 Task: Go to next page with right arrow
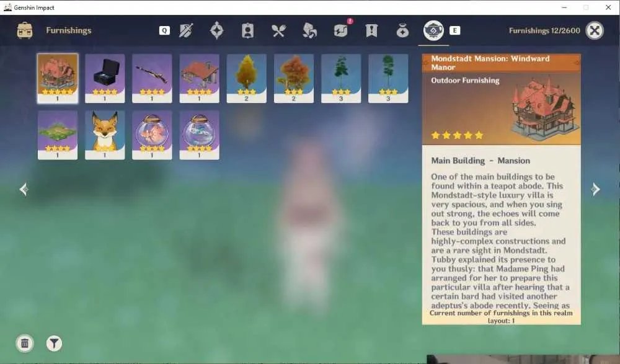coord(595,189)
